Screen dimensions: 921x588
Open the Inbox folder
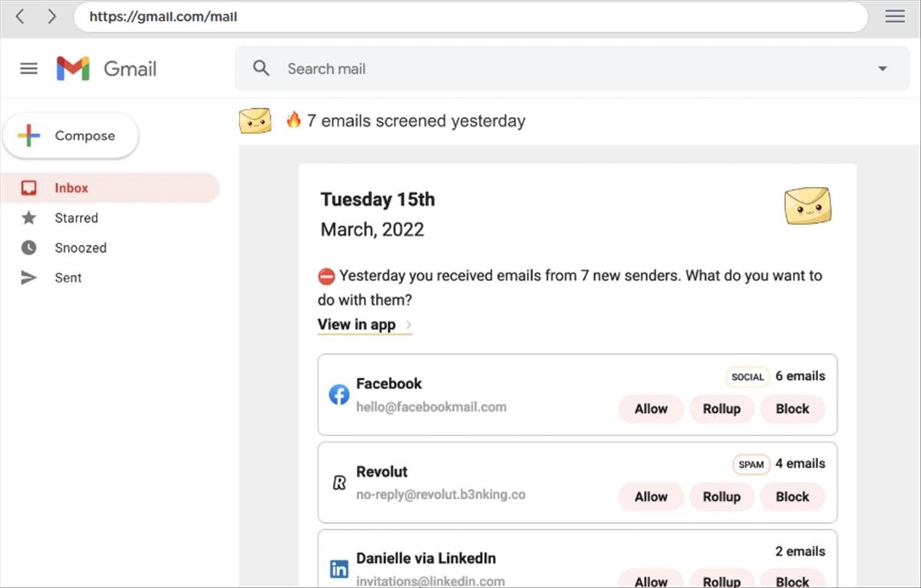pyautogui.click(x=71, y=188)
